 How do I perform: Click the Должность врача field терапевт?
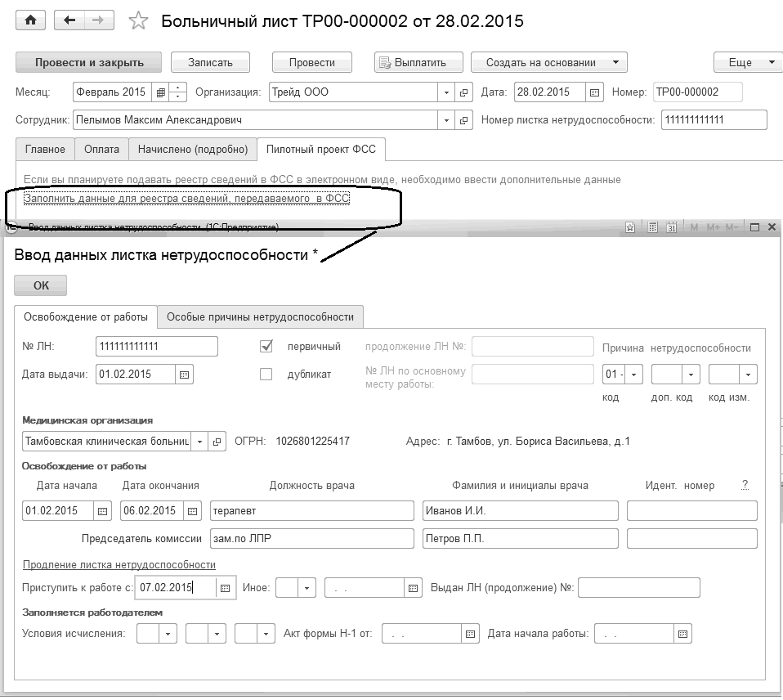tap(312, 511)
